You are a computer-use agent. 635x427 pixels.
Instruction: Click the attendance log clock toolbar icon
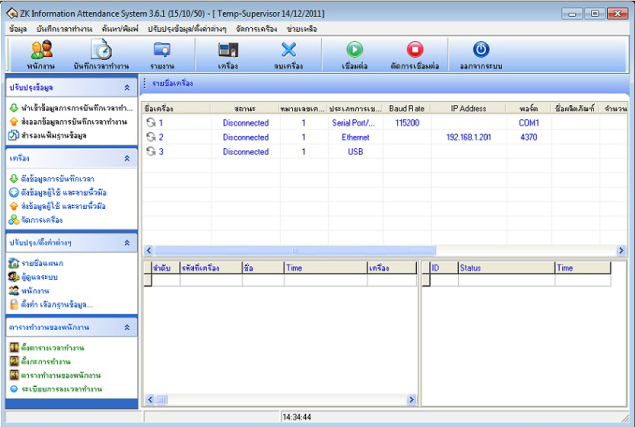(100, 52)
